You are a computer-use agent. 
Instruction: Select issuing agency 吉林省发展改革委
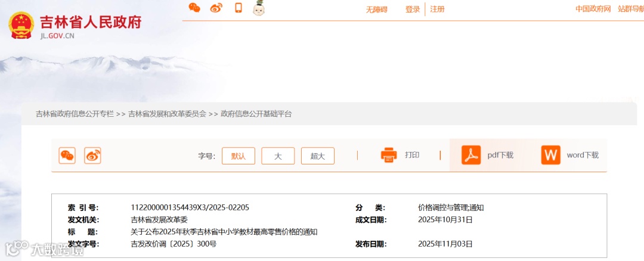159,219
